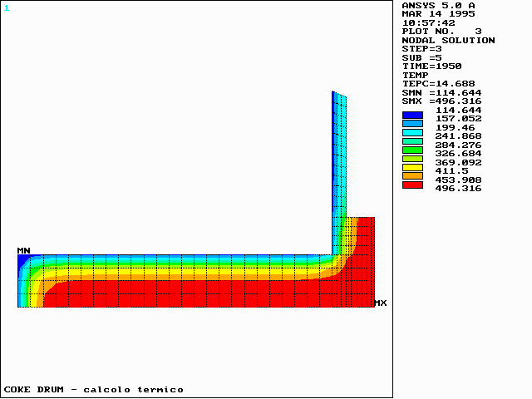Click the 'SMN =114.644' text
The image size is (532, 399).
click(x=441, y=92)
